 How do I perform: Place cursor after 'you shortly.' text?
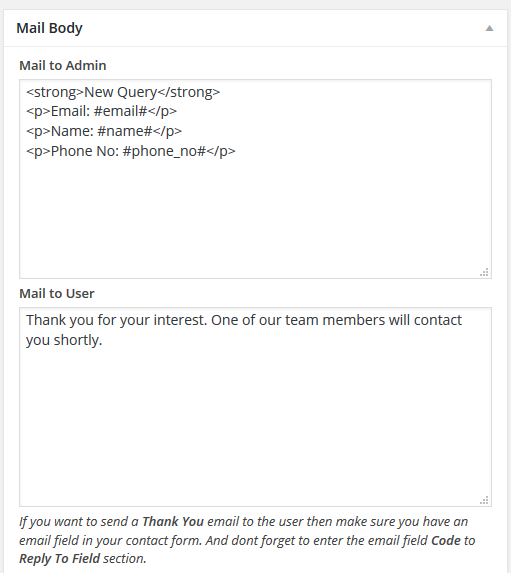pyautogui.click(x=103, y=340)
